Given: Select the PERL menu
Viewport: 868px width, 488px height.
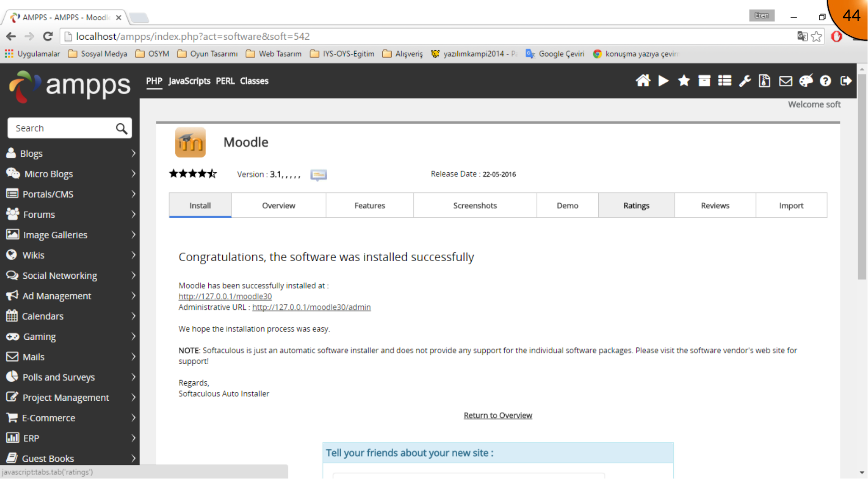Looking at the screenshot, I should [x=225, y=81].
